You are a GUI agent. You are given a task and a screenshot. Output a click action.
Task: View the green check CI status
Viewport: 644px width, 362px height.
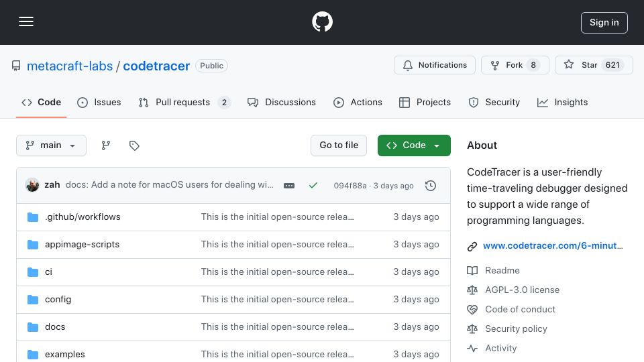click(313, 186)
